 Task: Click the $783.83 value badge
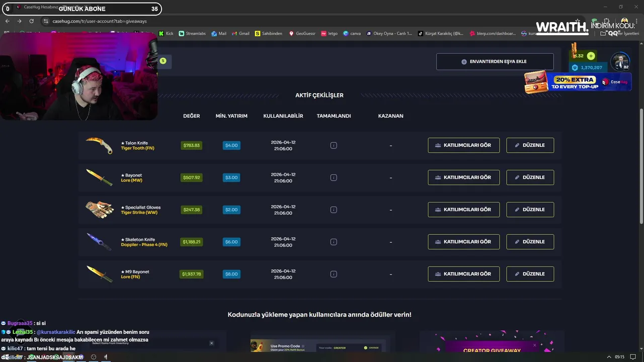click(x=192, y=145)
